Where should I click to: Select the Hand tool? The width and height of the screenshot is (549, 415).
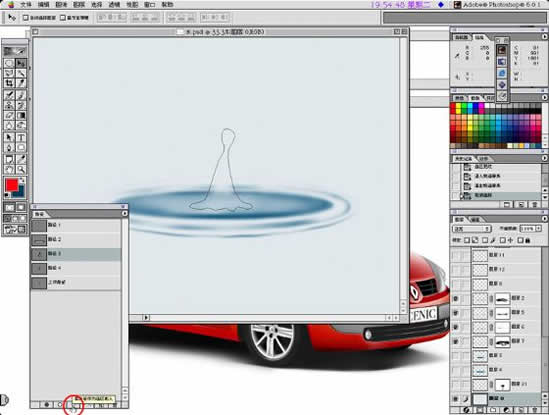pos(9,170)
